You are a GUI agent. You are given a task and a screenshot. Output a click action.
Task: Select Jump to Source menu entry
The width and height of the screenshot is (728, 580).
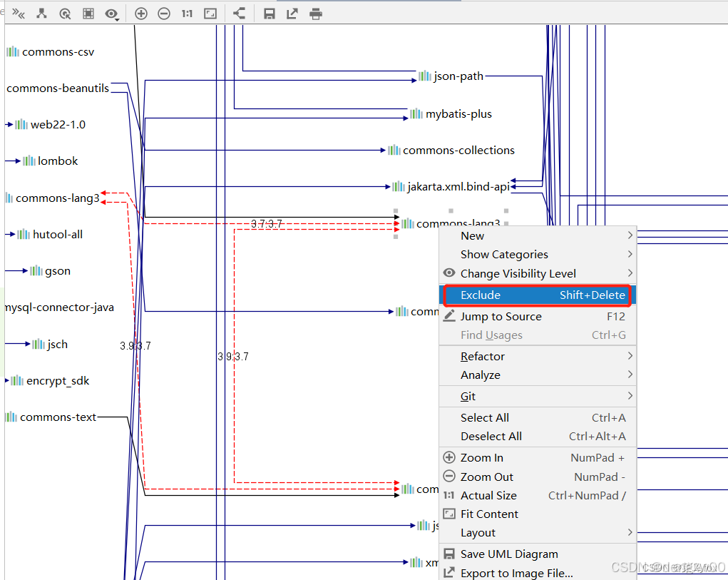pos(538,317)
